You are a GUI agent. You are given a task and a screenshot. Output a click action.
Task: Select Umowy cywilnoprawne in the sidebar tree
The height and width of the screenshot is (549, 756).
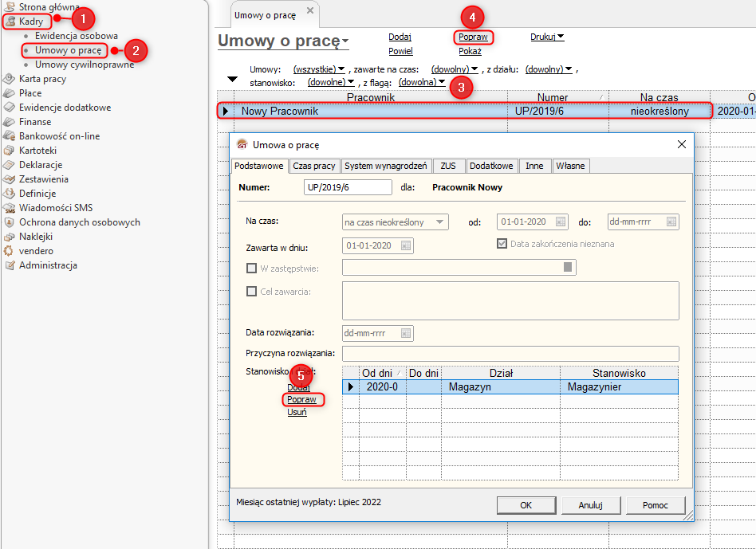85,65
